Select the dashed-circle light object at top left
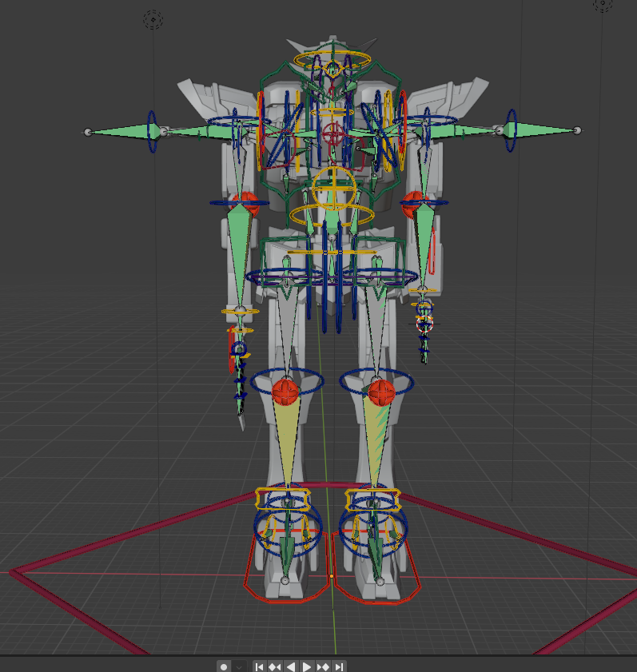Screen dimensions: 637x672 (x=153, y=20)
